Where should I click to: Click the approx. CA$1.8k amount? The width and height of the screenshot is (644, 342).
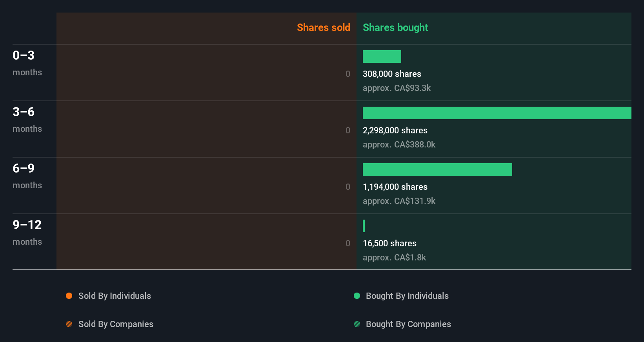coord(394,257)
